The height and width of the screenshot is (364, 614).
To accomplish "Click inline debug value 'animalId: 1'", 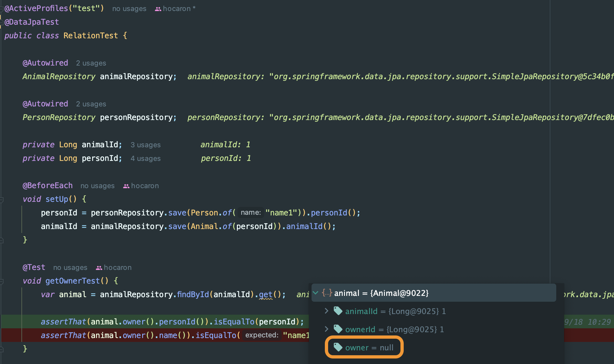I will pyautogui.click(x=226, y=144).
